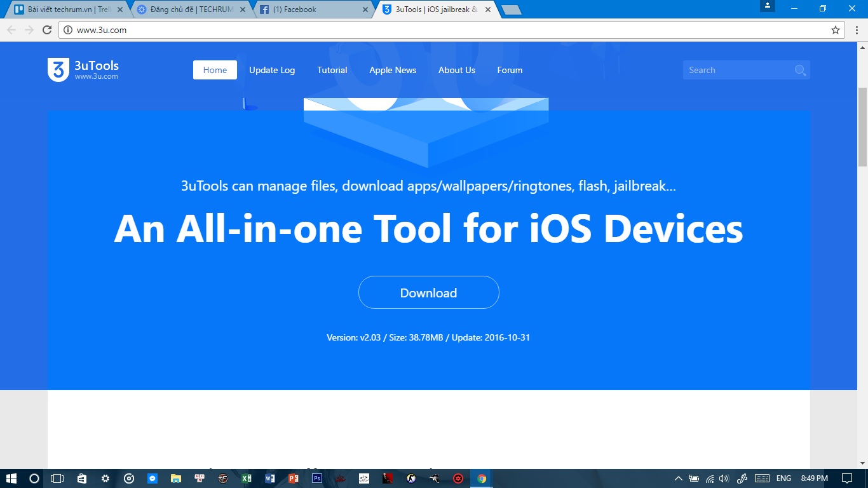Screen dimensions: 868x488
Task: Click the search magnifier icon in site header
Action: 800,71
